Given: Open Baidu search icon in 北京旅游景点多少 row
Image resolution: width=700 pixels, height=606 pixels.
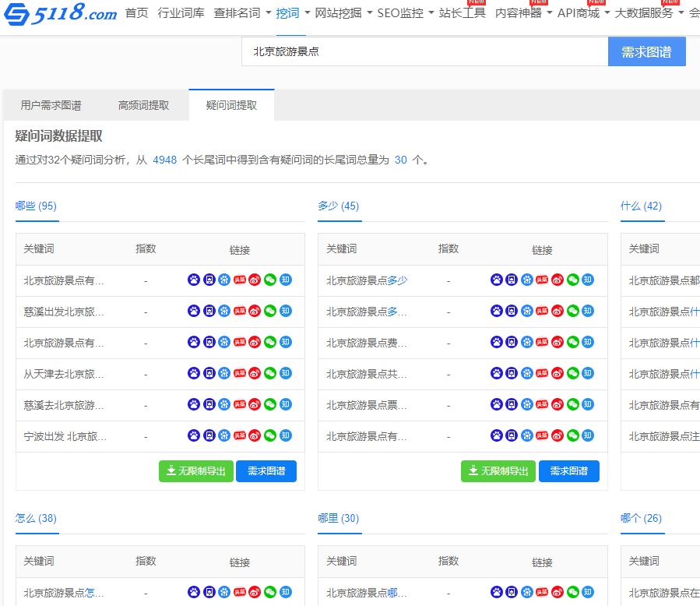Looking at the screenshot, I should tap(497, 280).
